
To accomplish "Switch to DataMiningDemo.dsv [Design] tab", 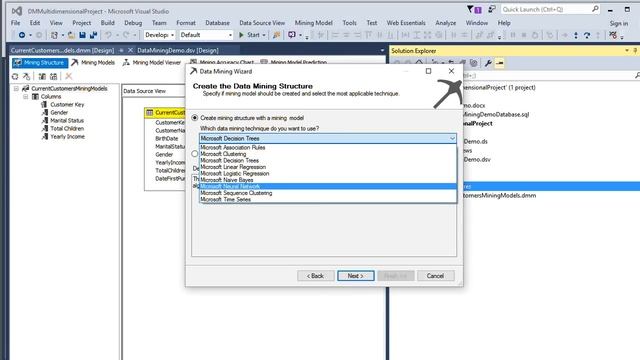I will point(178,50).
